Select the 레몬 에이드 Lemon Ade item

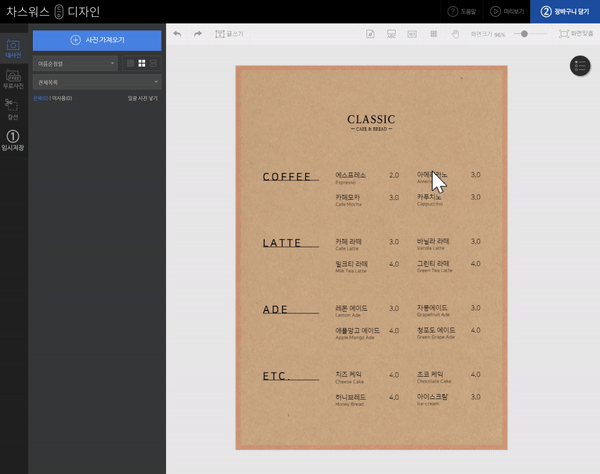coord(351,311)
